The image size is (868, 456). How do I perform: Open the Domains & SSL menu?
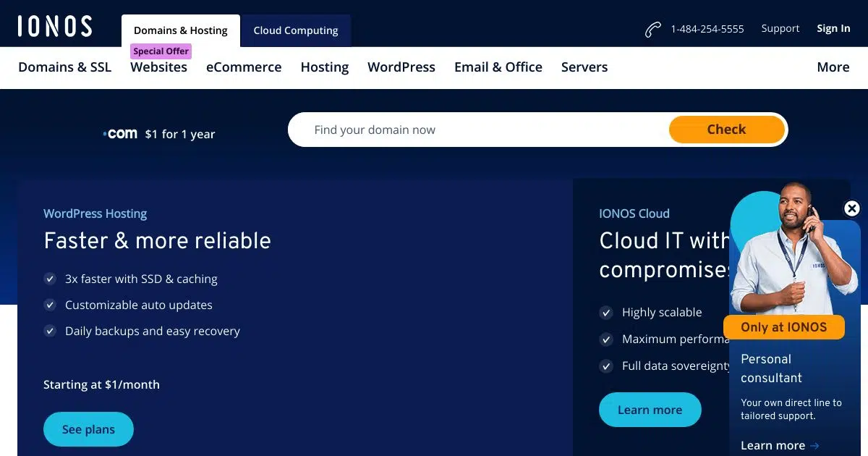(x=65, y=67)
